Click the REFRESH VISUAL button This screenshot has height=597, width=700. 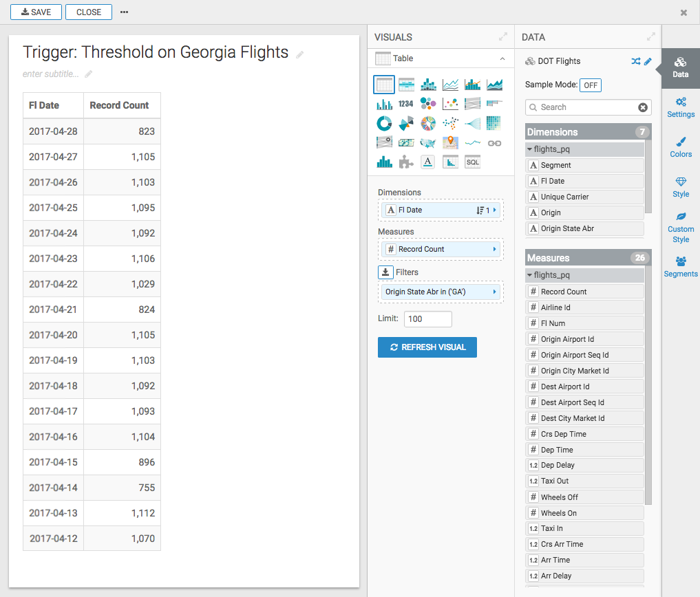click(x=427, y=347)
